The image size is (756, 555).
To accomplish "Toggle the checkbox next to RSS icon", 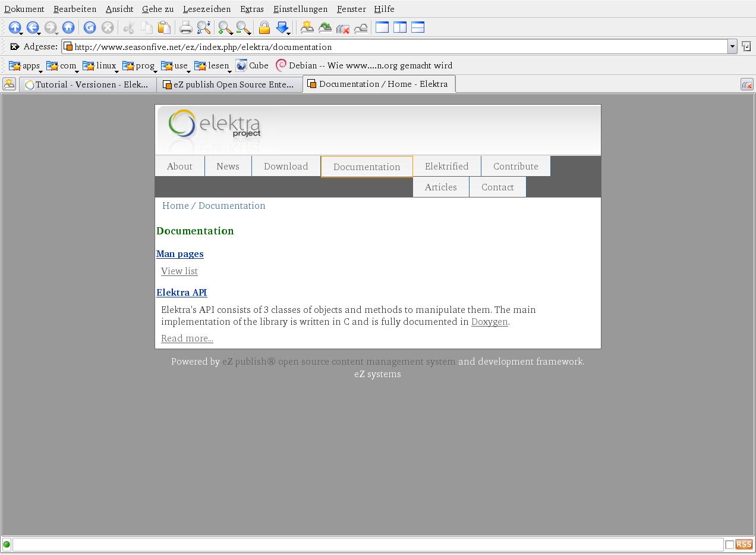I will click(x=729, y=544).
